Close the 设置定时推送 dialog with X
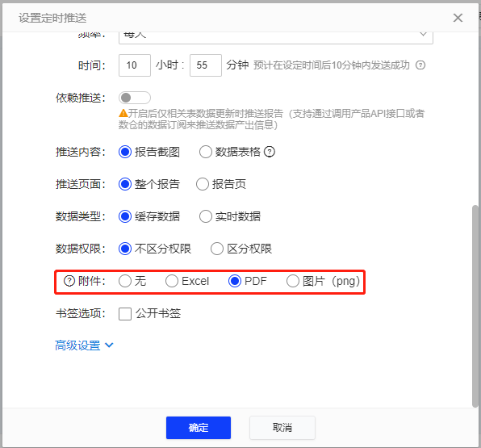Image resolution: width=481 pixels, height=448 pixels. pyautogui.click(x=458, y=18)
